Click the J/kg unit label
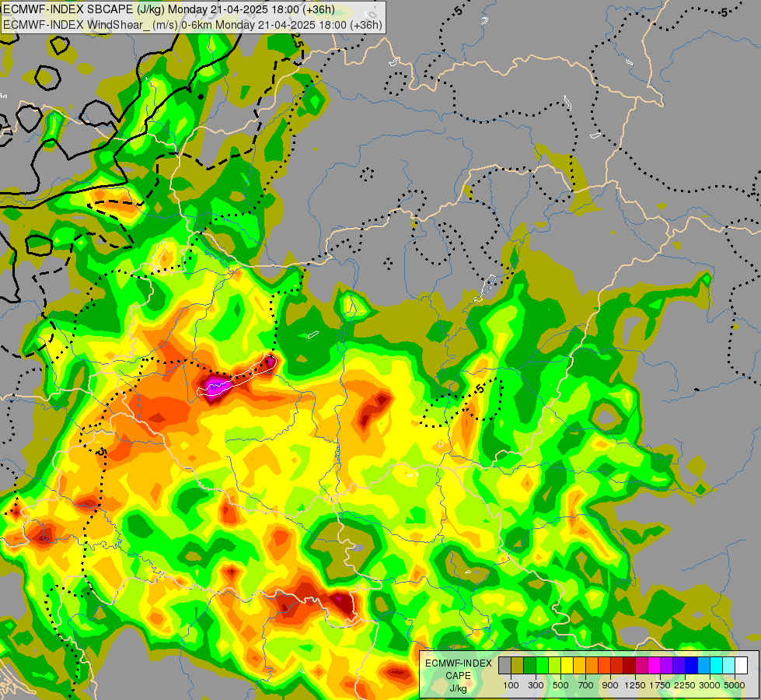The image size is (761, 700). [458, 688]
